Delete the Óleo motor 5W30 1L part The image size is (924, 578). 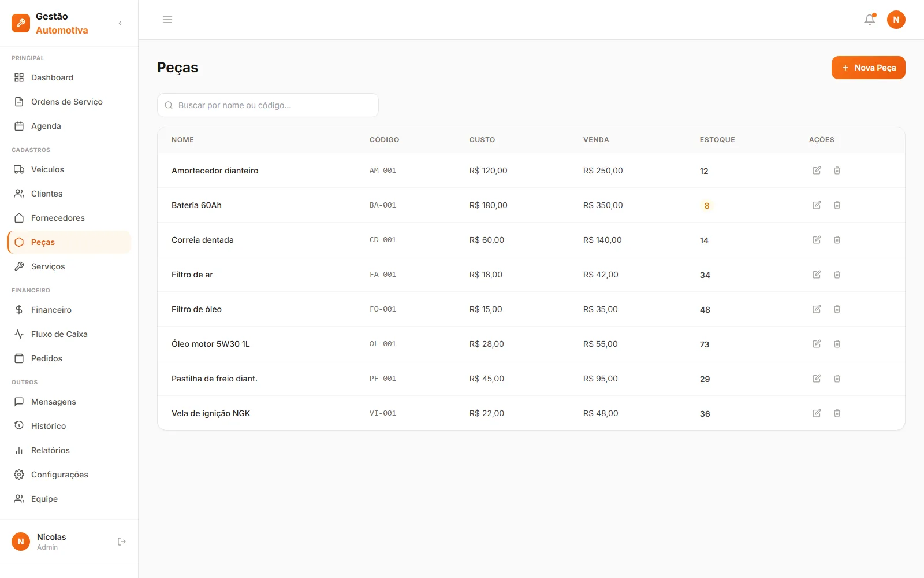837,344
